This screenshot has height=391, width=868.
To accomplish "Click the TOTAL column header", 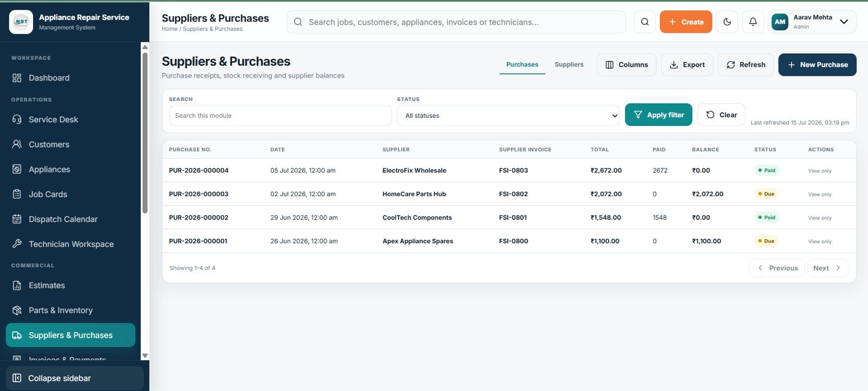I will coord(599,149).
